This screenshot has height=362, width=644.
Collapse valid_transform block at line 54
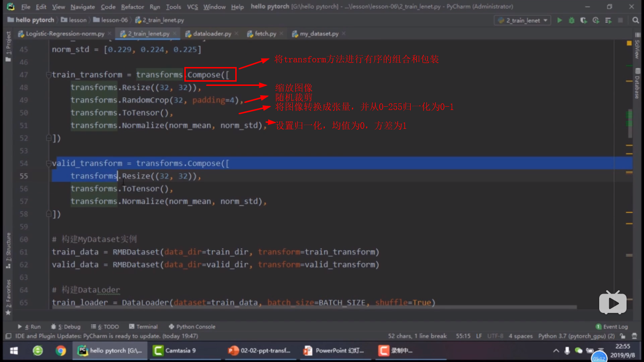(49, 163)
